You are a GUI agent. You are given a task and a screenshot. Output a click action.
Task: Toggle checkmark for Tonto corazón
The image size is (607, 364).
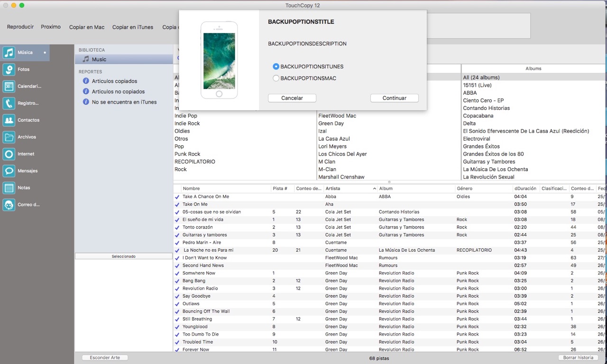(x=177, y=227)
